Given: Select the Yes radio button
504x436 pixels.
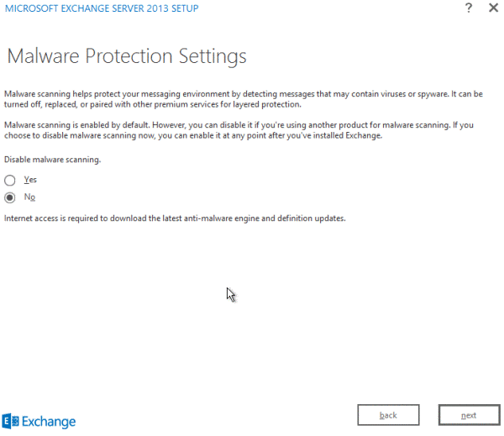Looking at the screenshot, I should click(9, 180).
